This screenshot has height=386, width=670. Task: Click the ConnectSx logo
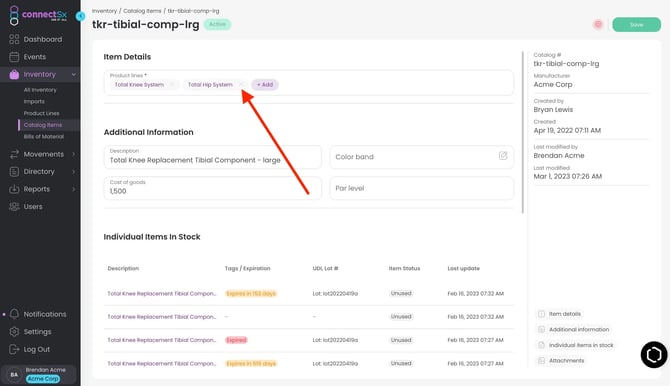coord(38,15)
